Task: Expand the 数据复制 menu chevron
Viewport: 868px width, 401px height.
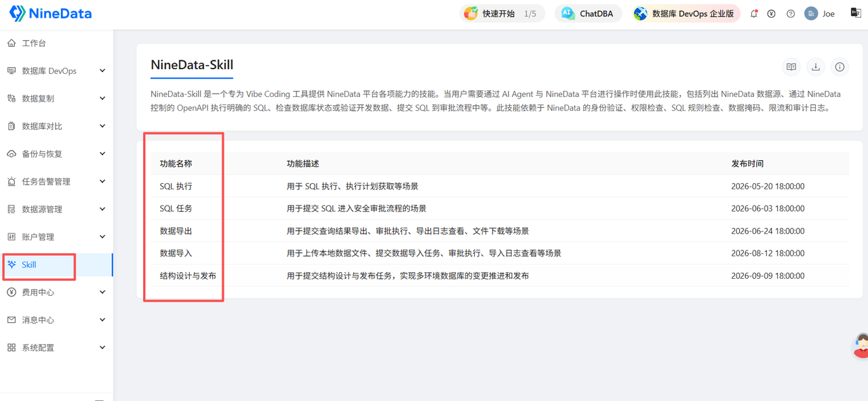Action: point(102,98)
